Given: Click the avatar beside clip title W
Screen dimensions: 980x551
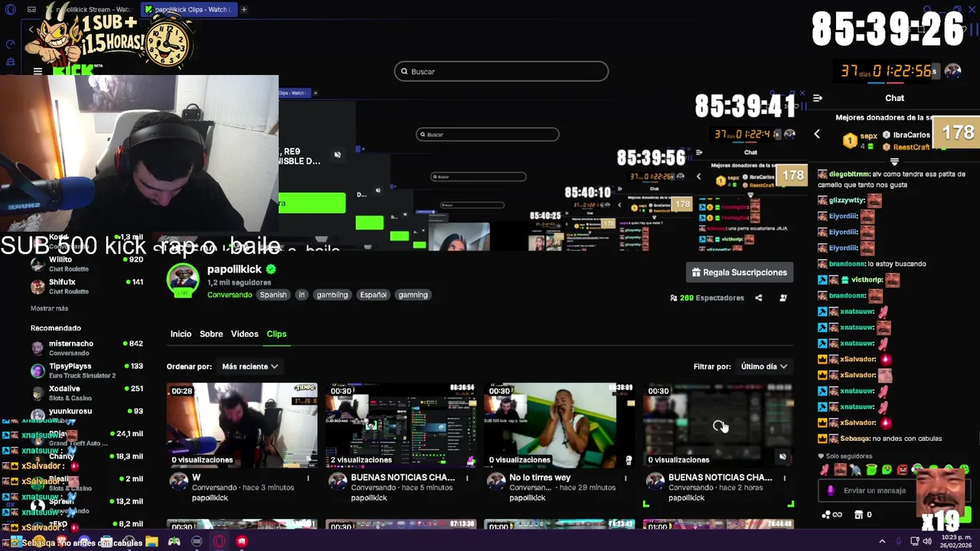Looking at the screenshot, I should pyautogui.click(x=179, y=481).
